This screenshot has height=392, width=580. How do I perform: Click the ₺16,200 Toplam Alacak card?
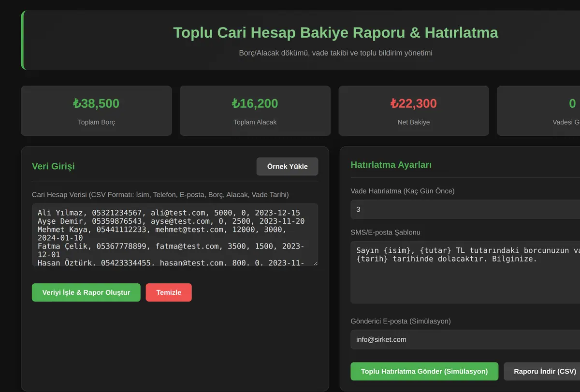(255, 111)
